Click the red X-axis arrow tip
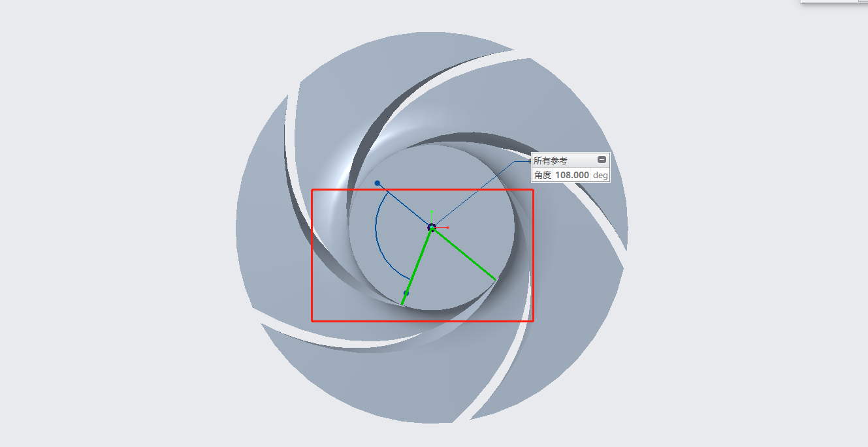 (448, 227)
